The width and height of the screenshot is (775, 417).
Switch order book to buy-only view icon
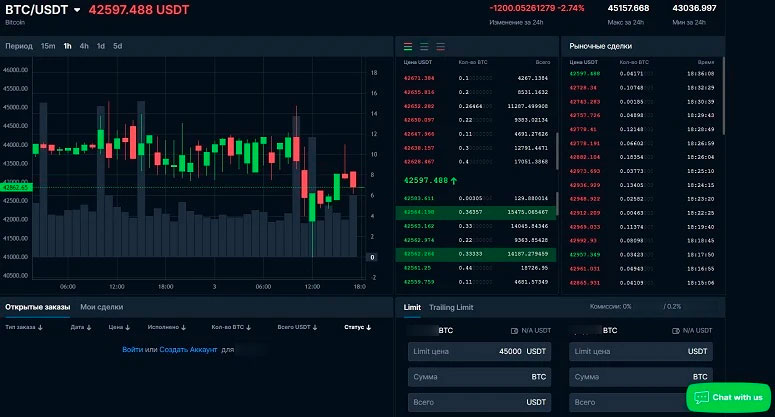(425, 46)
